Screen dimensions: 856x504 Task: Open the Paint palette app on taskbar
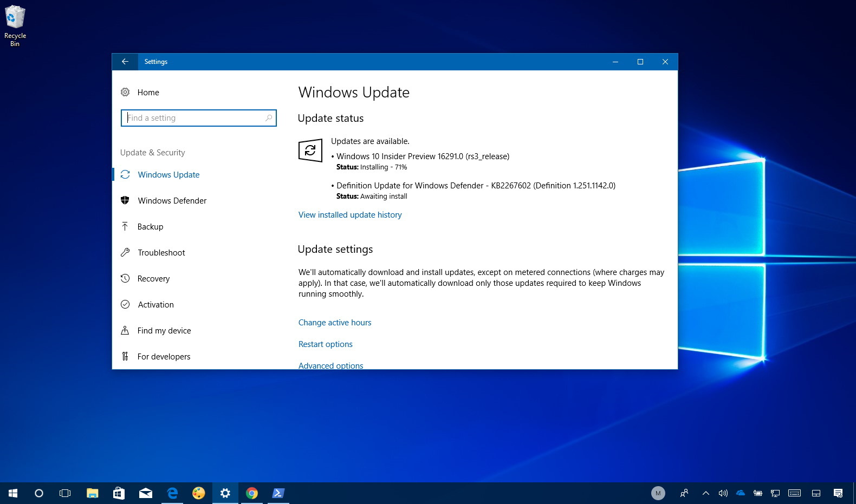tap(199, 493)
